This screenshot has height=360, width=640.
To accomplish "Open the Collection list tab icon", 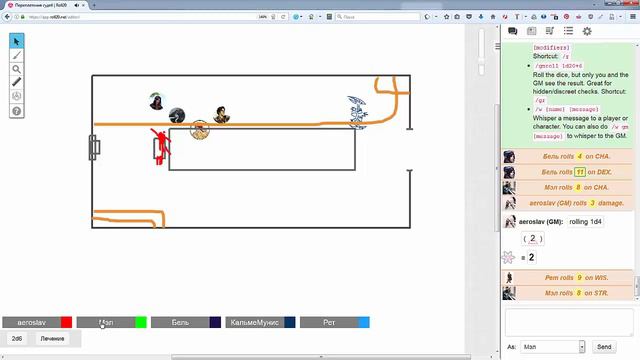I will click(x=568, y=31).
